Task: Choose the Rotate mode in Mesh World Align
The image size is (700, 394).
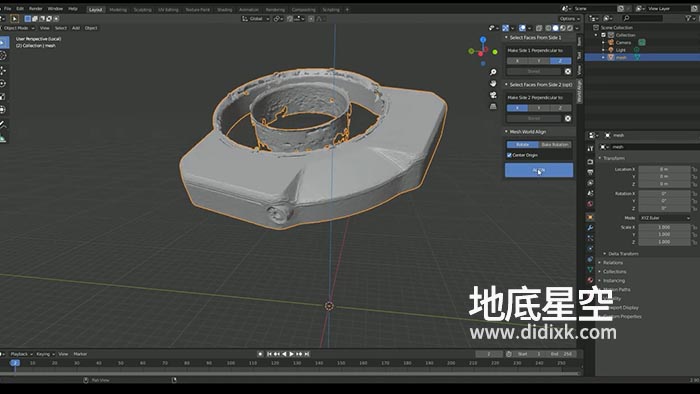Action: point(522,145)
